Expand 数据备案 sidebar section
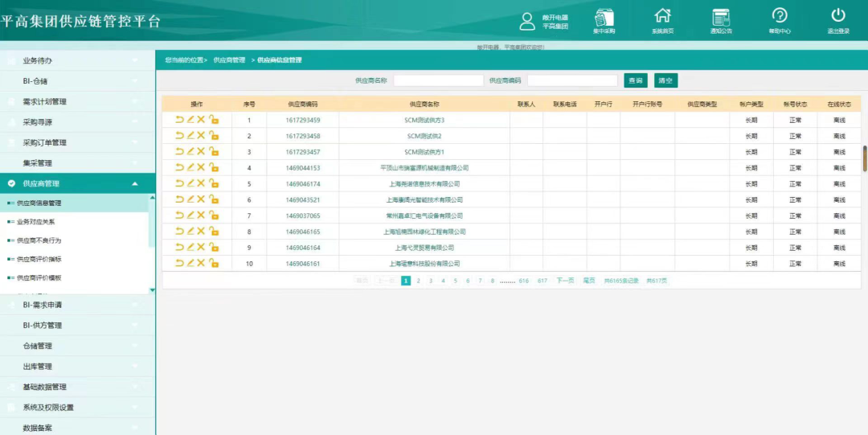The height and width of the screenshot is (435, 868). pyautogui.click(x=77, y=428)
